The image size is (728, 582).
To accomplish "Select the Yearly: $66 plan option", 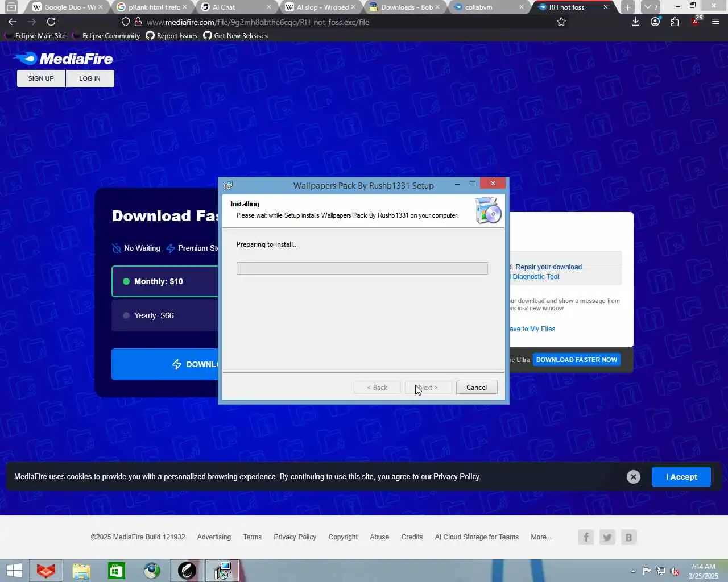I will coord(165,315).
